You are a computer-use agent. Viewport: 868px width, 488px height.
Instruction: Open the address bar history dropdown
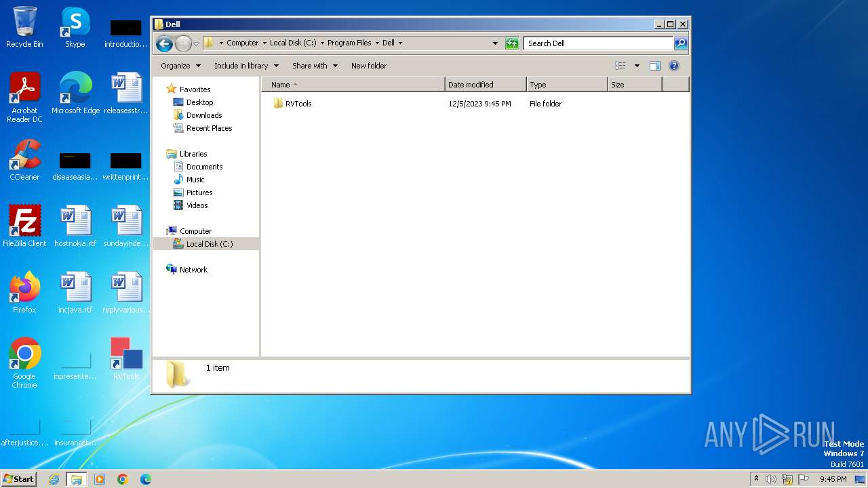[495, 43]
